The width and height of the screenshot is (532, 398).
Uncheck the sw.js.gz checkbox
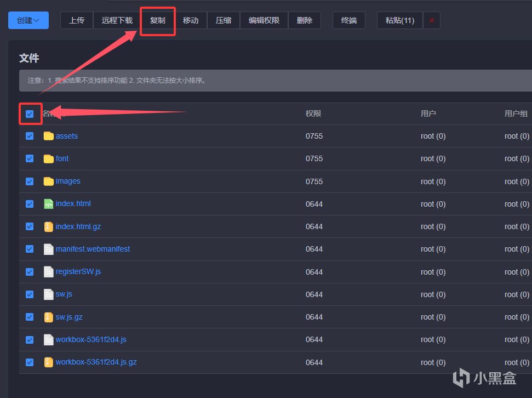tap(30, 317)
